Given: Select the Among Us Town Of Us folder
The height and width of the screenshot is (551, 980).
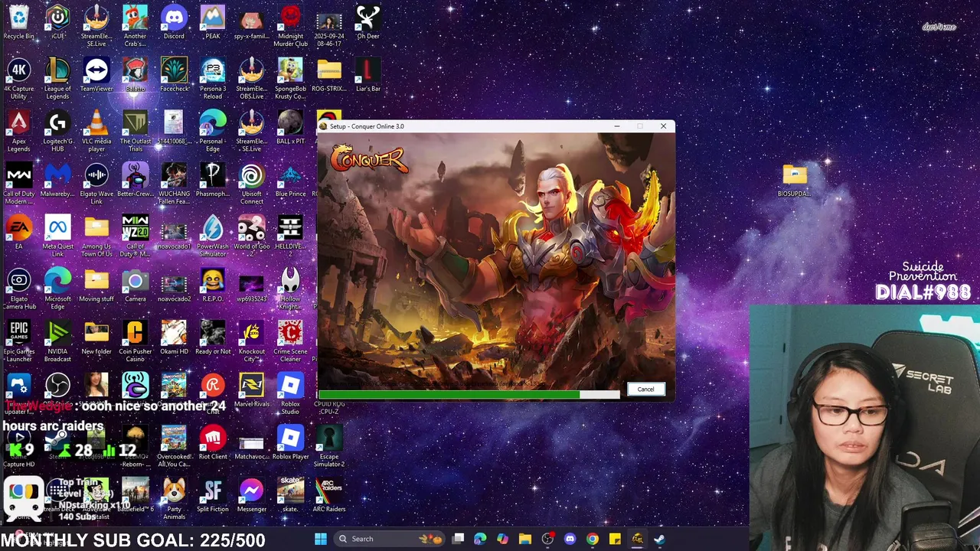Looking at the screenshot, I should [96, 236].
